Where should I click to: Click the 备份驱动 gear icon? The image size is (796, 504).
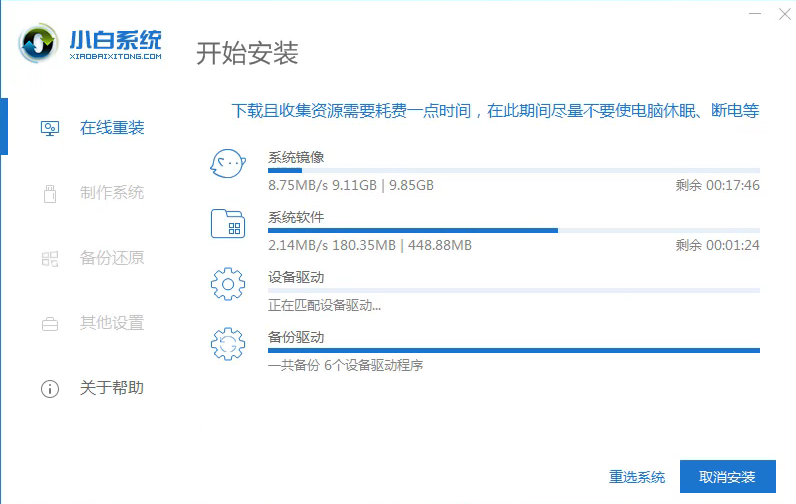(227, 344)
